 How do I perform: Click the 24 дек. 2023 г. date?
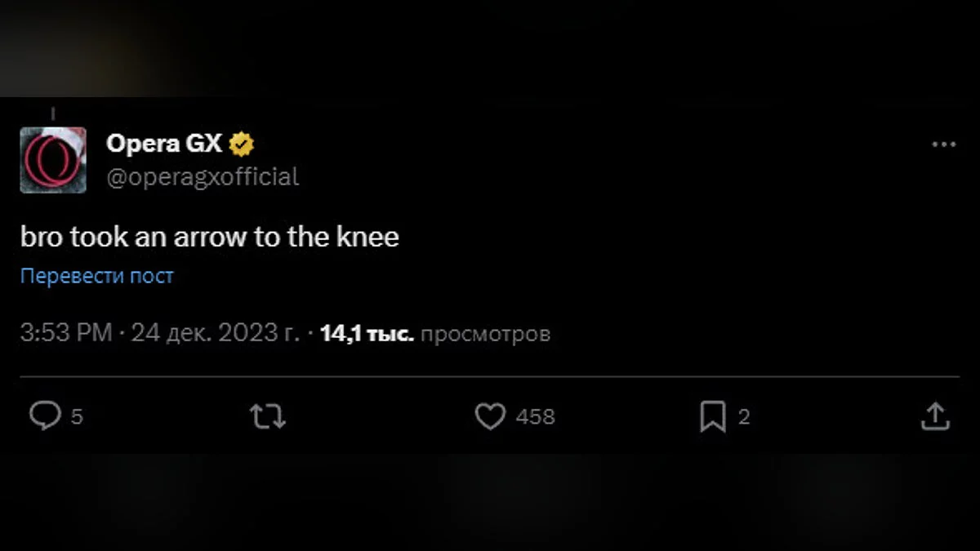216,333
